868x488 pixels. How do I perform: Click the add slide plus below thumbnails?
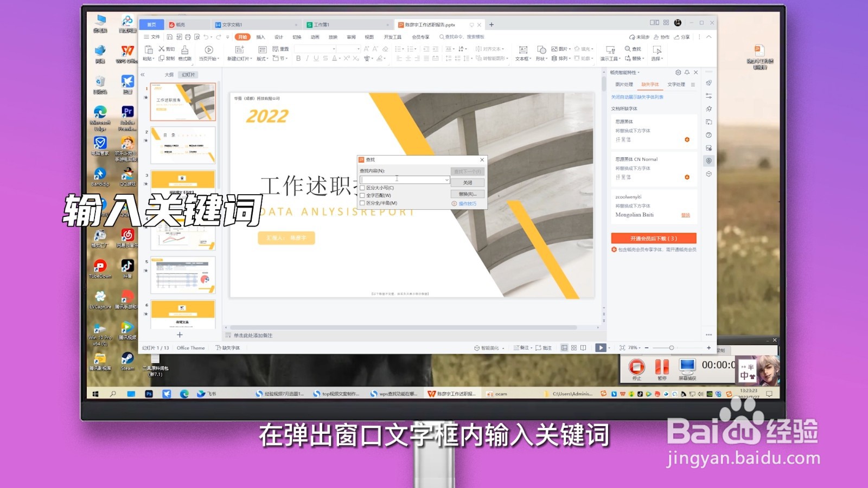pyautogui.click(x=180, y=335)
